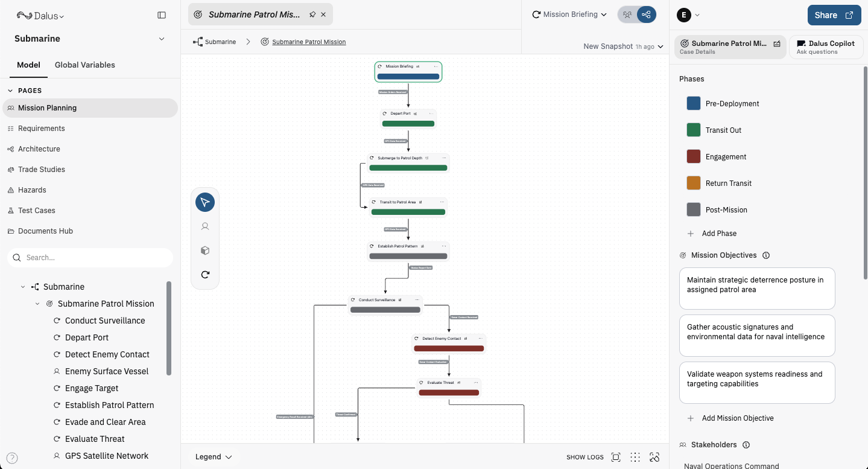The width and height of the screenshot is (868, 469).
Task: Select GPS Satellite Network in the tree
Action: (107, 456)
